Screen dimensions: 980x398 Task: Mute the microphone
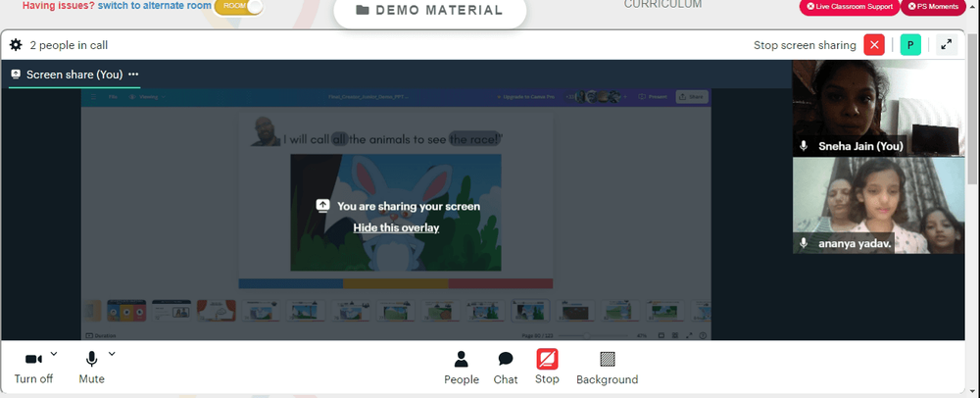tap(91, 368)
